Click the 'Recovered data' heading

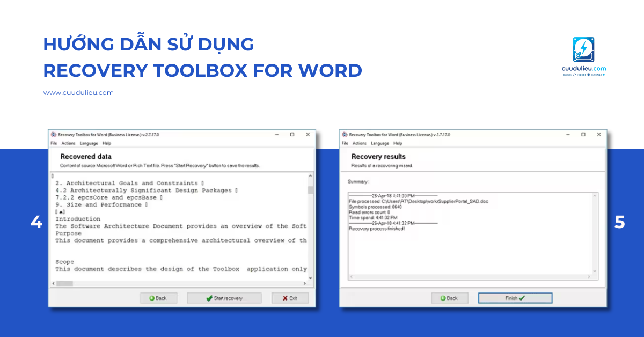86,157
